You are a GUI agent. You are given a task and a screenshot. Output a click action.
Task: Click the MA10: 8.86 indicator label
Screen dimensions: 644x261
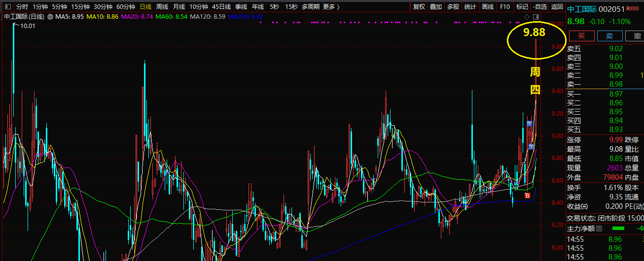pyautogui.click(x=103, y=17)
